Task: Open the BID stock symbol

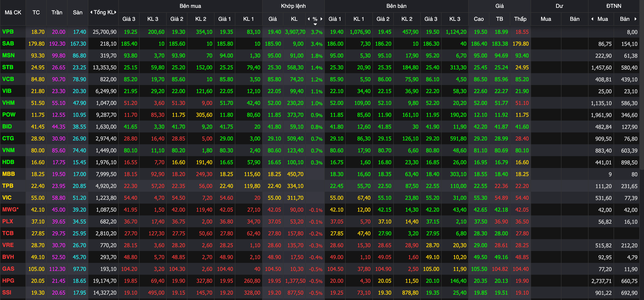Action: pos(7,126)
